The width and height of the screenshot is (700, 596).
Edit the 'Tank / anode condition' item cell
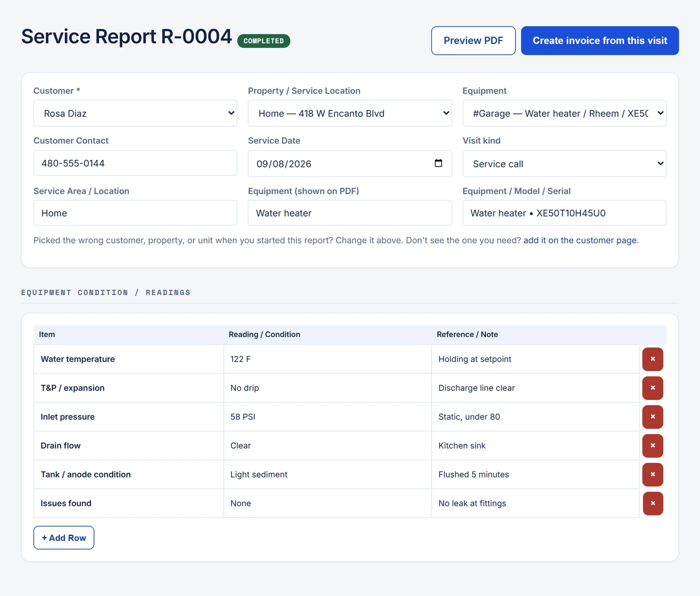coord(128,474)
